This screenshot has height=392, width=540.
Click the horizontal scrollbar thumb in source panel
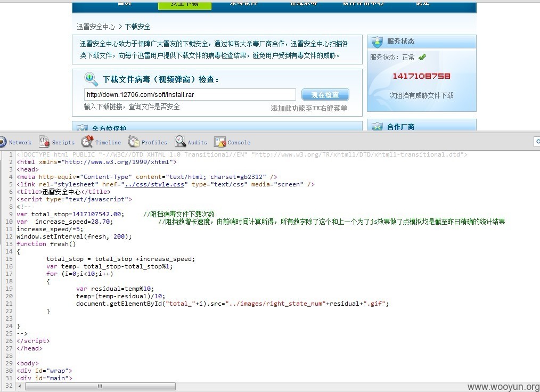[x=100, y=386]
